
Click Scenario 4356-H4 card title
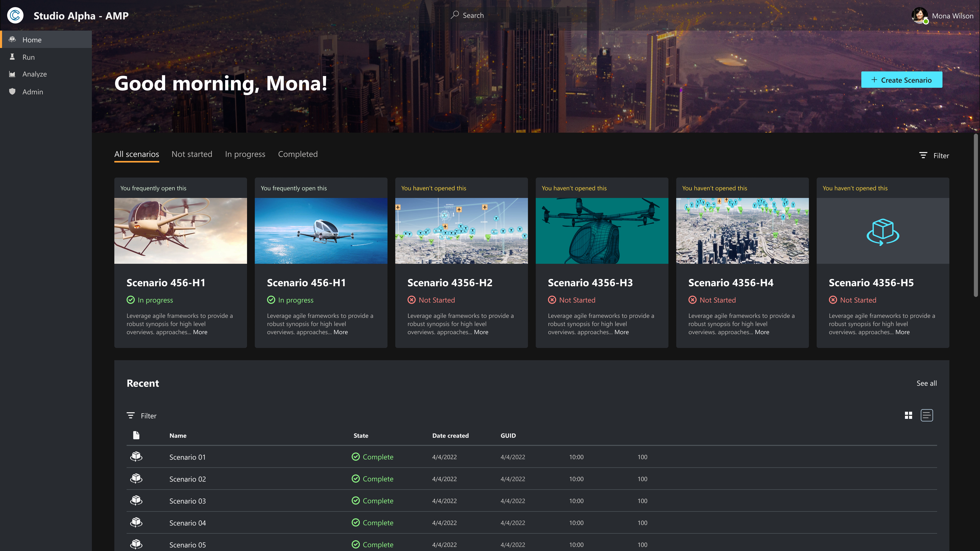click(730, 283)
